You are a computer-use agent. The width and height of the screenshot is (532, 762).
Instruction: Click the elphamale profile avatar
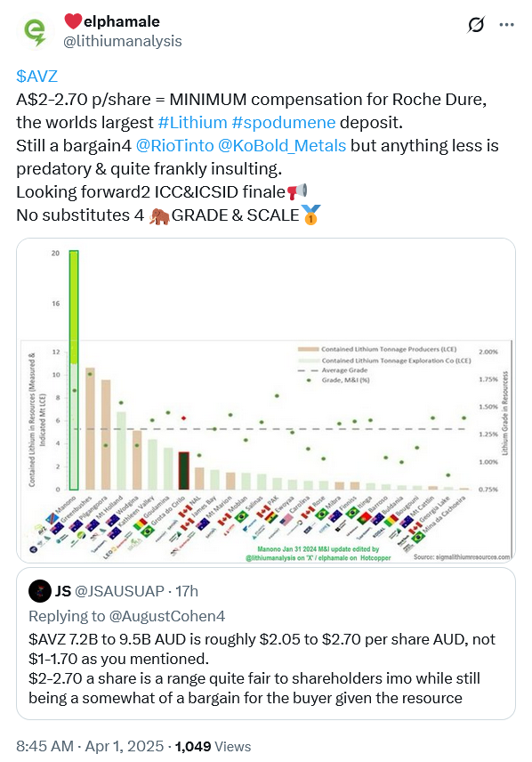click(35, 33)
